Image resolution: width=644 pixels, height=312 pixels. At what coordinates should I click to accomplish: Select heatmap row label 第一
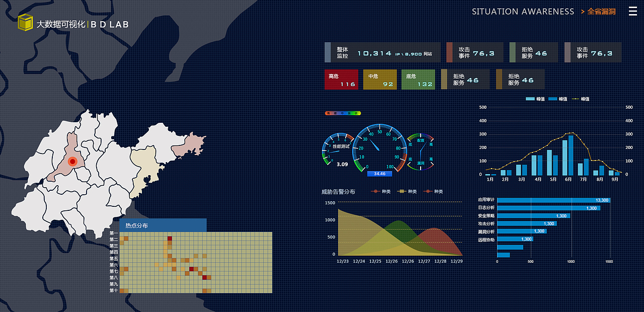(114, 233)
